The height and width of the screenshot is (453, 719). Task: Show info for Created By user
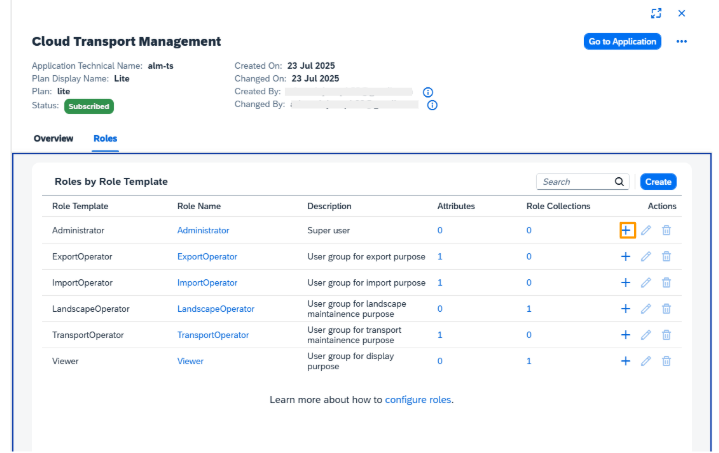click(428, 92)
